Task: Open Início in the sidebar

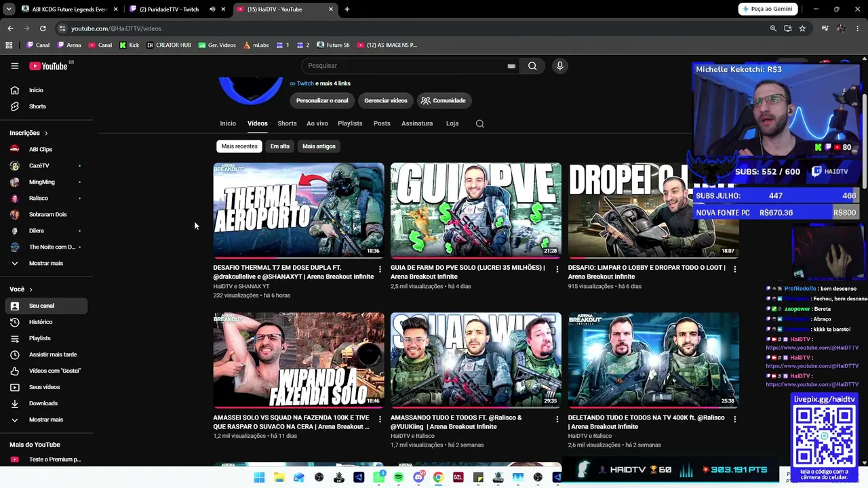Action: pos(36,90)
